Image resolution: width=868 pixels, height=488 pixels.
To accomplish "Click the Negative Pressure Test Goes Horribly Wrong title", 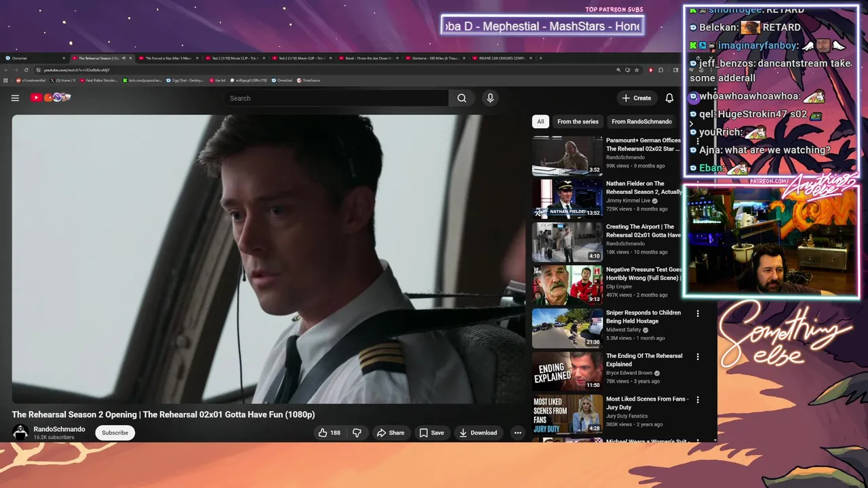I will click(644, 274).
